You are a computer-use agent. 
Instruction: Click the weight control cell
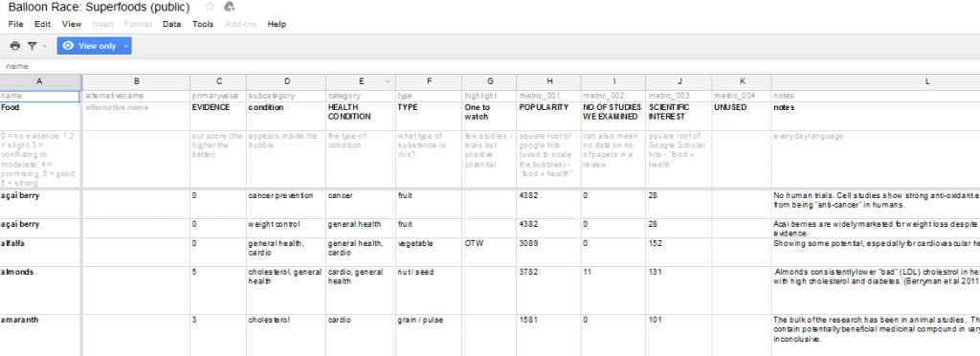[286, 228]
